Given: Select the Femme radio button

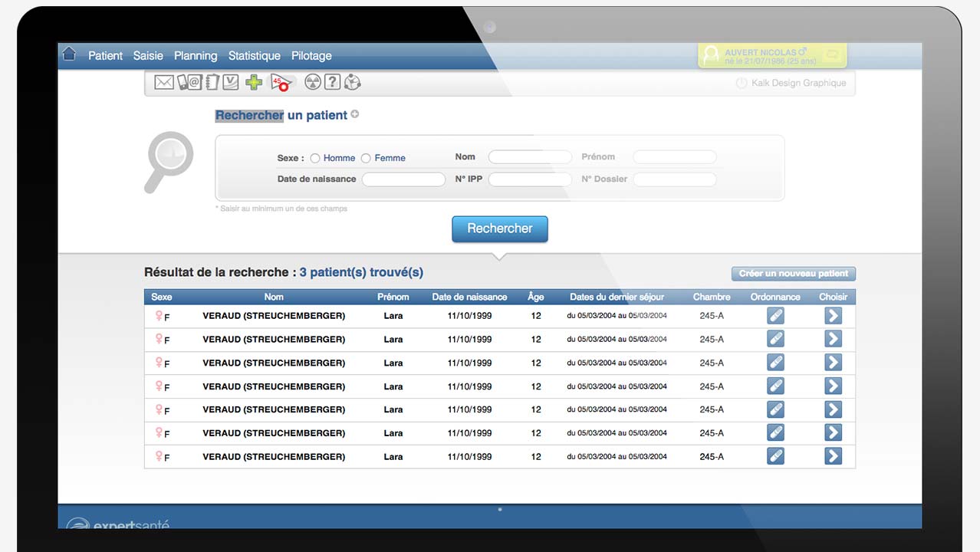Looking at the screenshot, I should 366,159.
